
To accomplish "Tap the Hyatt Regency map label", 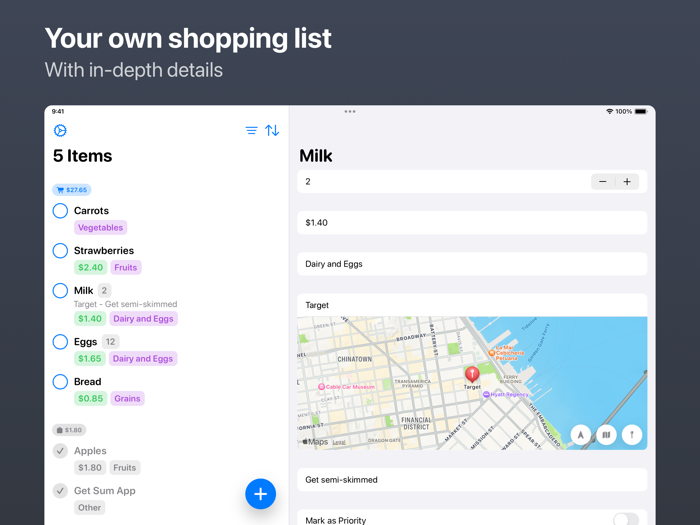I will click(506, 395).
